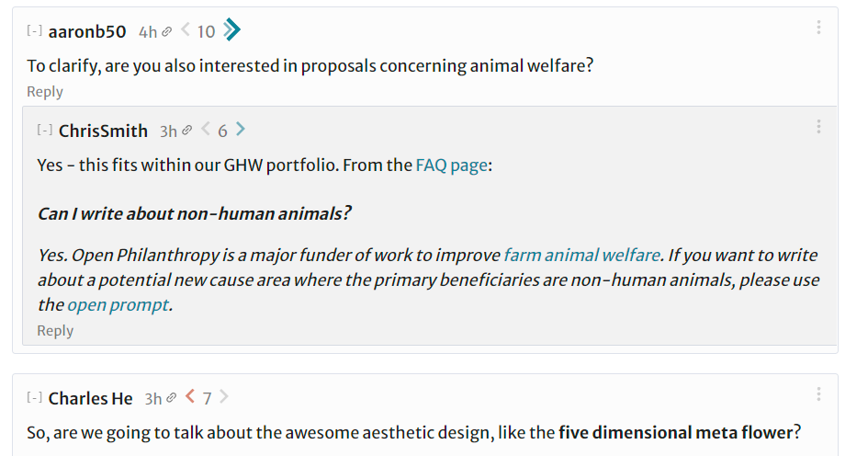
Task: Collapse aaronb50's comment thread
Action: [35, 31]
